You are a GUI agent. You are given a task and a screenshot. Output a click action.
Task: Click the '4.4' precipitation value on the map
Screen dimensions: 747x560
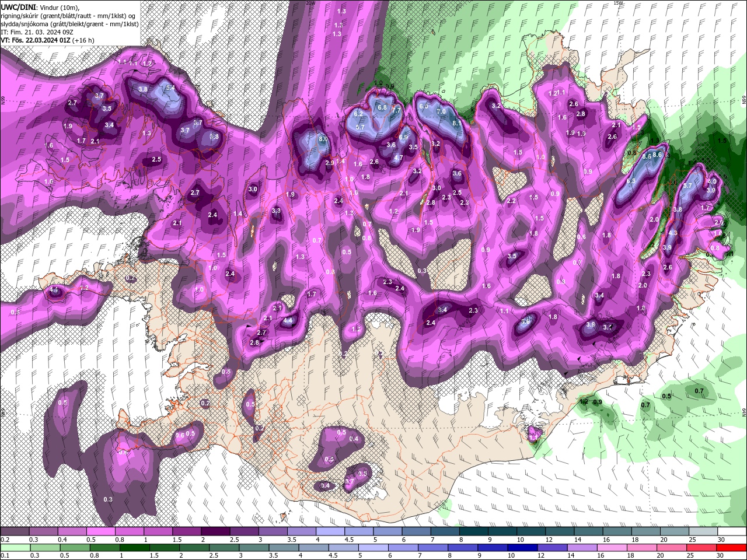coord(288,320)
